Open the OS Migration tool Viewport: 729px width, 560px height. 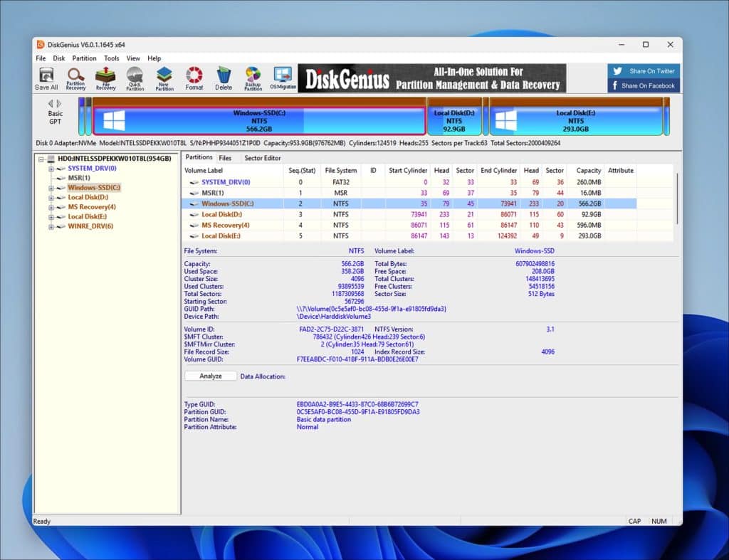(283, 78)
